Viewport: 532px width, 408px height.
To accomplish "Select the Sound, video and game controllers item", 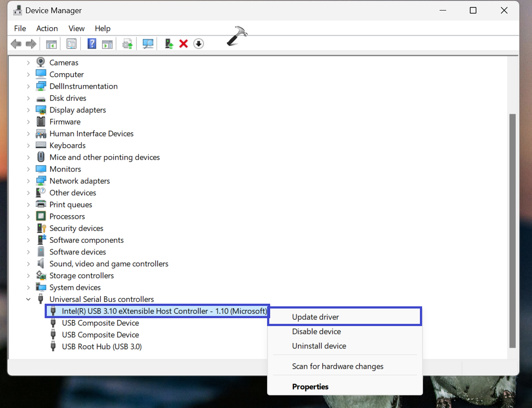I will pos(109,264).
